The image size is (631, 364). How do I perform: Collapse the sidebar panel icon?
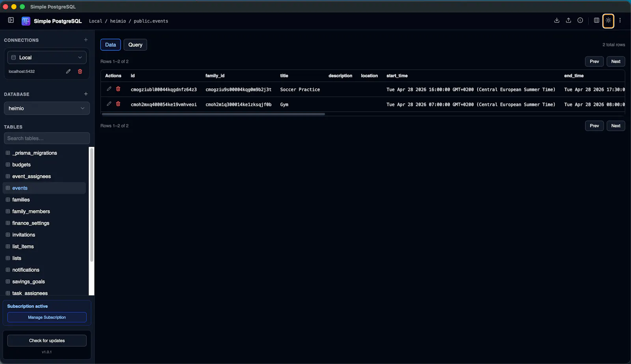coord(11,20)
